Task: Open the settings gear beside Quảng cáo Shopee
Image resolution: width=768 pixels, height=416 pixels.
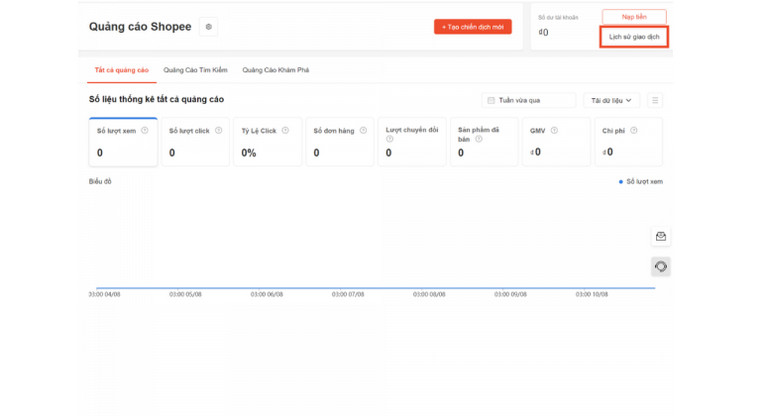Action: tap(209, 27)
